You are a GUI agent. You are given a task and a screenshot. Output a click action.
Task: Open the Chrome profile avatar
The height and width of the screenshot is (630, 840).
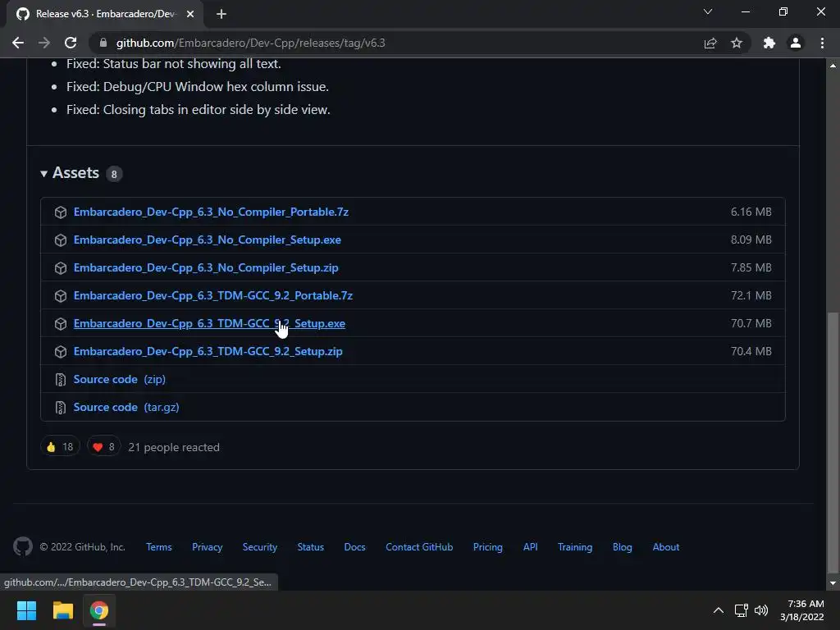pyautogui.click(x=796, y=43)
